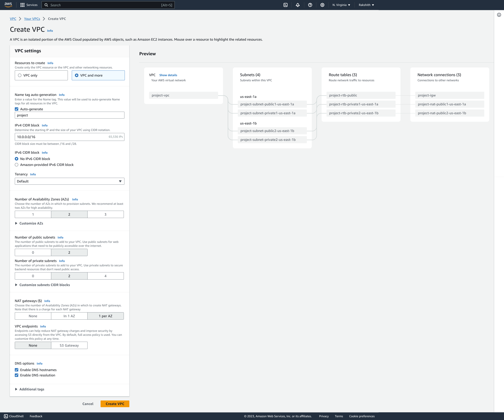This screenshot has height=420, width=504.
Task: Expand Customize subnets CIDR blocks
Action: [x=42, y=285]
